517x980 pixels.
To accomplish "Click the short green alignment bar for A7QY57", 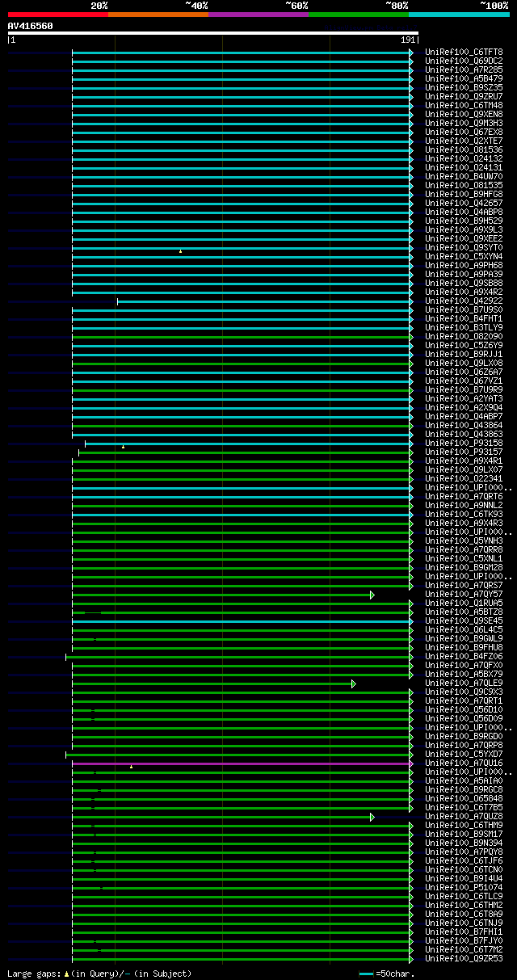I will pos(221,595).
